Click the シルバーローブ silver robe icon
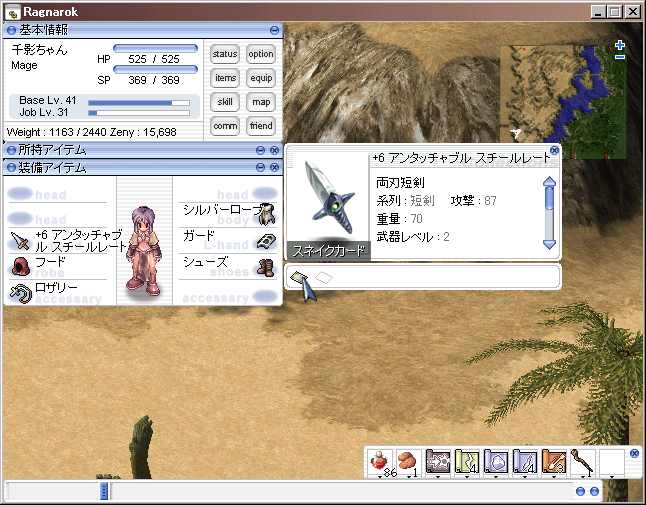 pos(267,214)
